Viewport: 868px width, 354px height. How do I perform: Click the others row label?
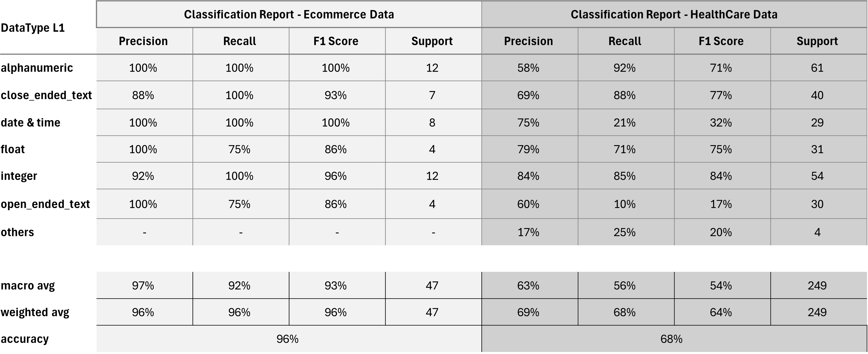tap(17, 232)
